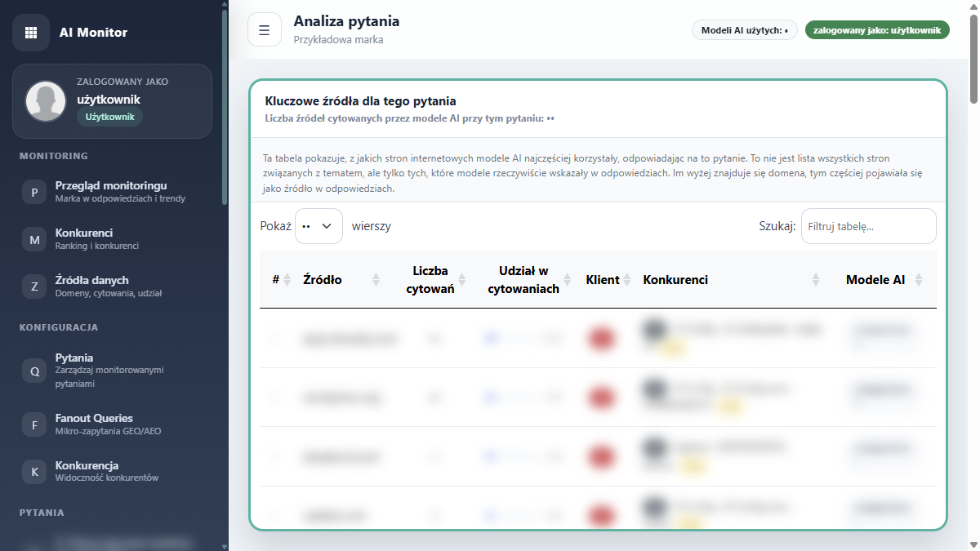The width and height of the screenshot is (980, 551).
Task: Open the rows-per-page Pokaż dropdown
Action: [318, 226]
